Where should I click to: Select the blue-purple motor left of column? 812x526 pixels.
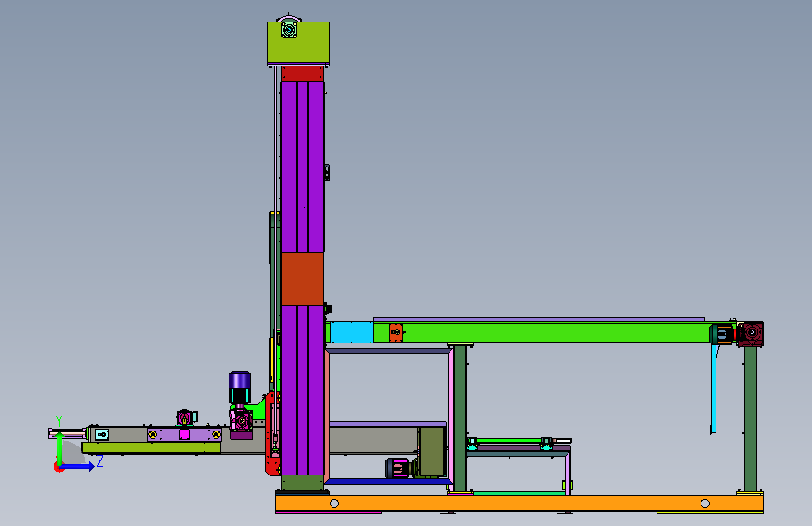(x=240, y=387)
